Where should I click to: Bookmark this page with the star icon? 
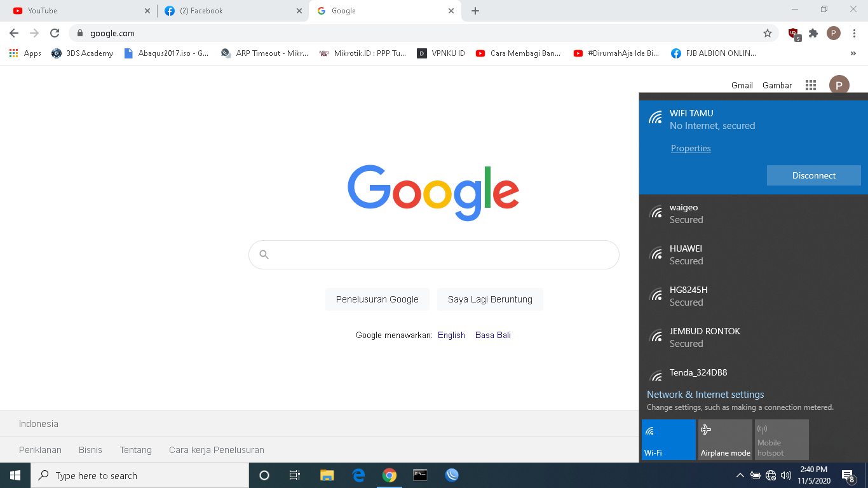pos(768,33)
